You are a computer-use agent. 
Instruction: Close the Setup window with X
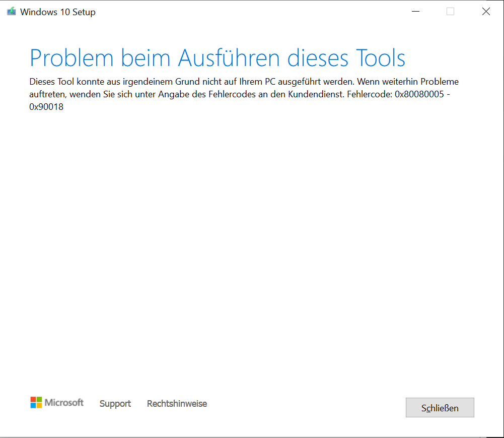(x=486, y=12)
